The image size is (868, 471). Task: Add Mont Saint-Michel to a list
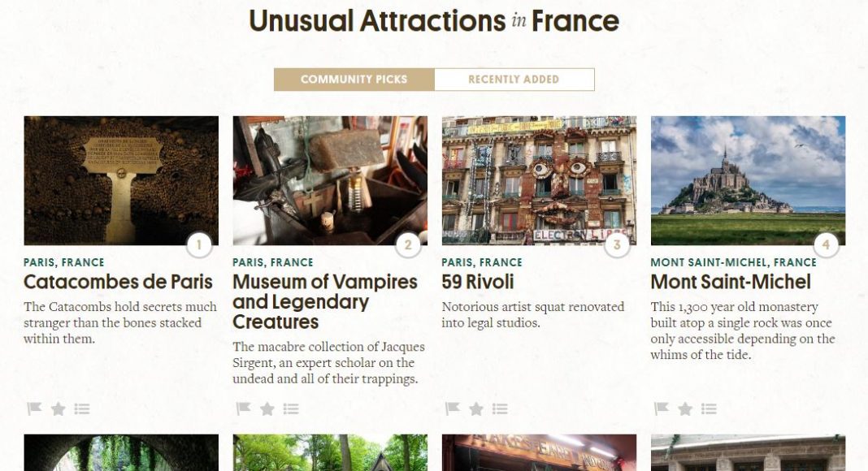[x=710, y=408]
